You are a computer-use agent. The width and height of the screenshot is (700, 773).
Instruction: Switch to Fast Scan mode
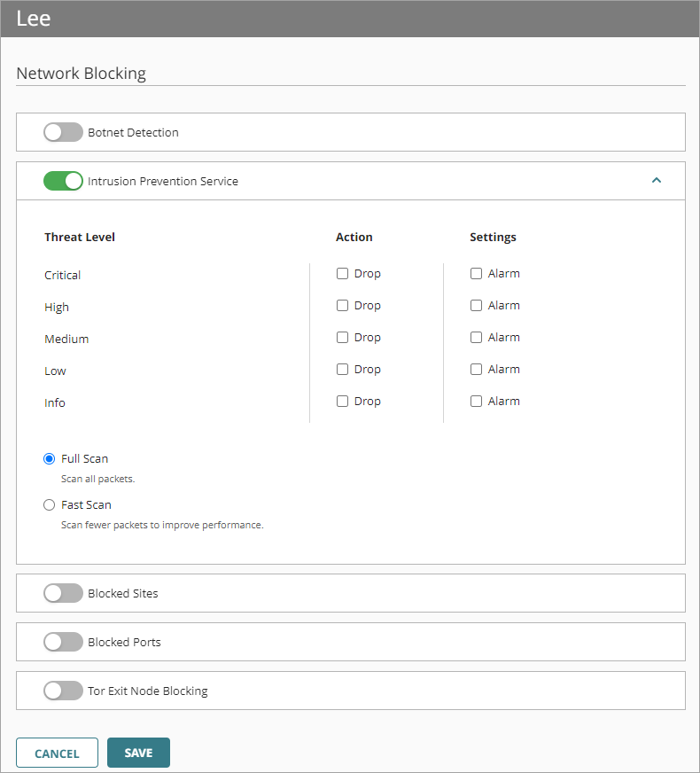49,504
